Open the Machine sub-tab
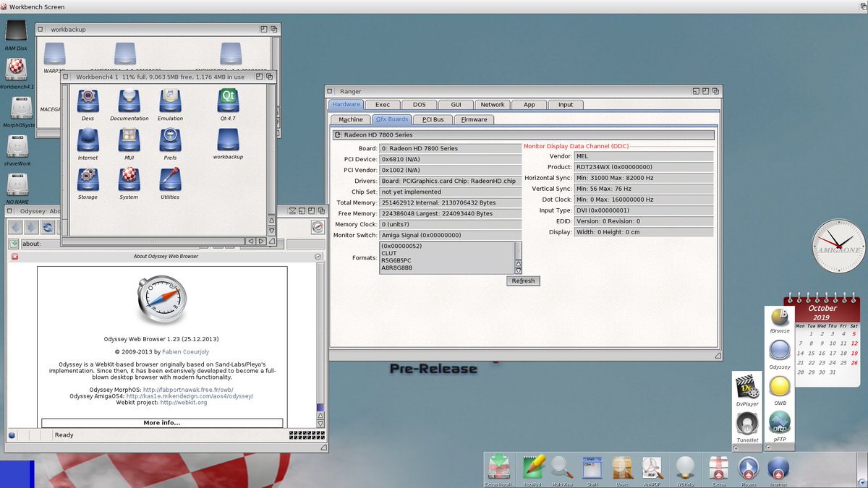 click(351, 119)
